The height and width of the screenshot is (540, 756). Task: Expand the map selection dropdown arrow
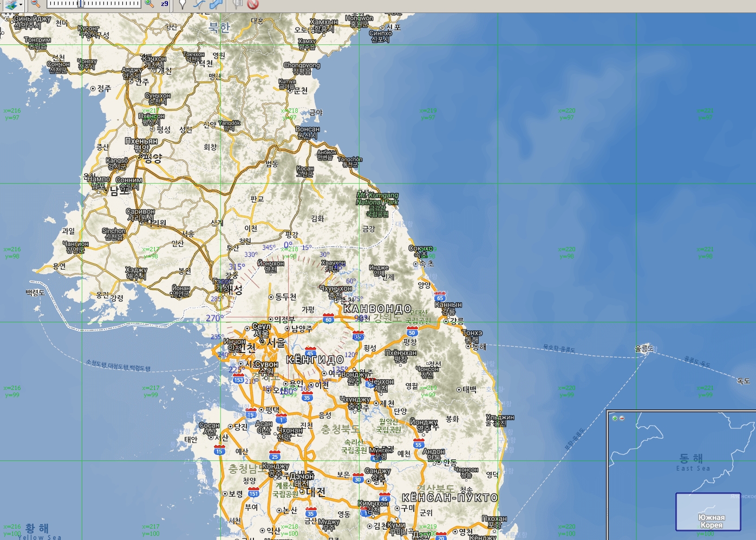[x=21, y=4]
